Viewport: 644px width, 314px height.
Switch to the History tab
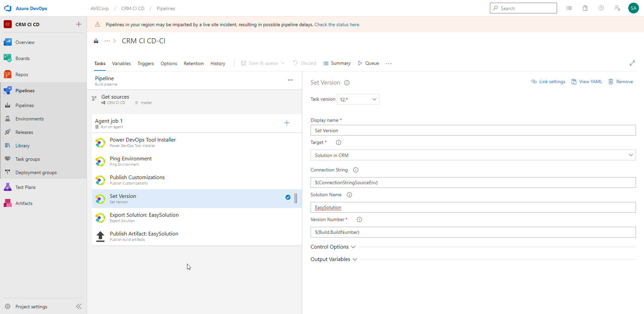pos(218,63)
